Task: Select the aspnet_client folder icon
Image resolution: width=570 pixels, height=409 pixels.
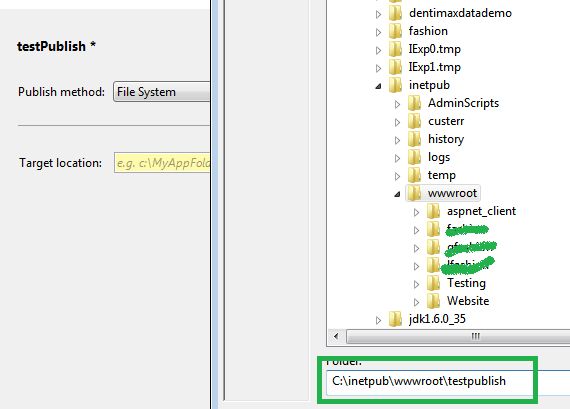Action: point(433,211)
